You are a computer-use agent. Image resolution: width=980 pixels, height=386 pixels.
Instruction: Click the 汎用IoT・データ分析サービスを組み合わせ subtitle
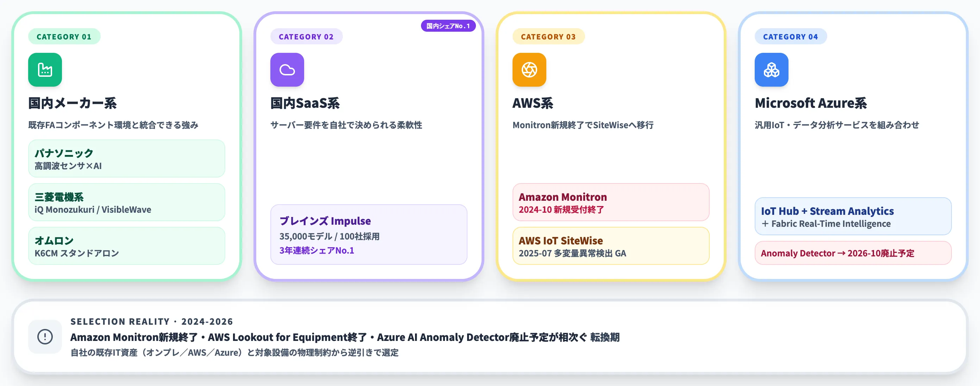click(837, 125)
